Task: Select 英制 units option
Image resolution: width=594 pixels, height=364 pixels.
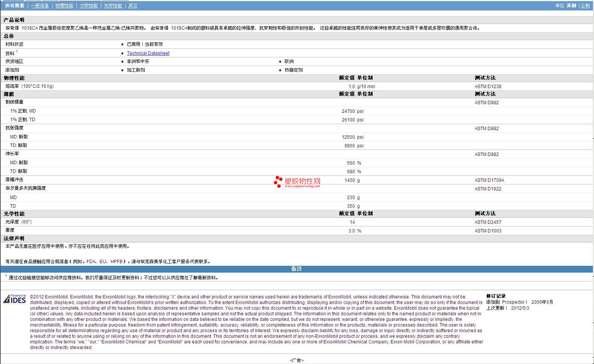Action: click(571, 6)
